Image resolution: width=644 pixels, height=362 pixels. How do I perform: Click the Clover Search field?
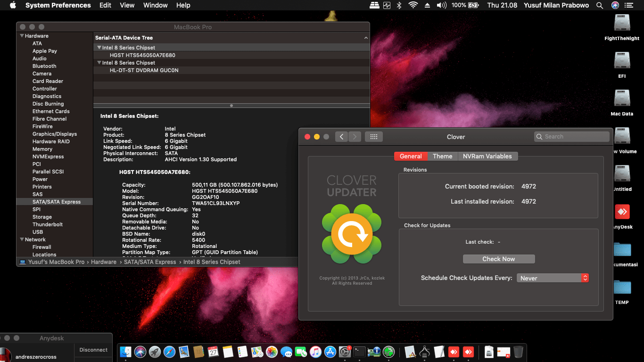coord(572,137)
